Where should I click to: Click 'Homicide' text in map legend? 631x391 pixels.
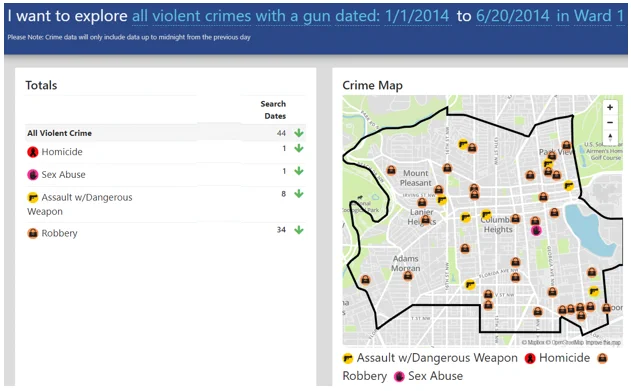(x=565, y=358)
